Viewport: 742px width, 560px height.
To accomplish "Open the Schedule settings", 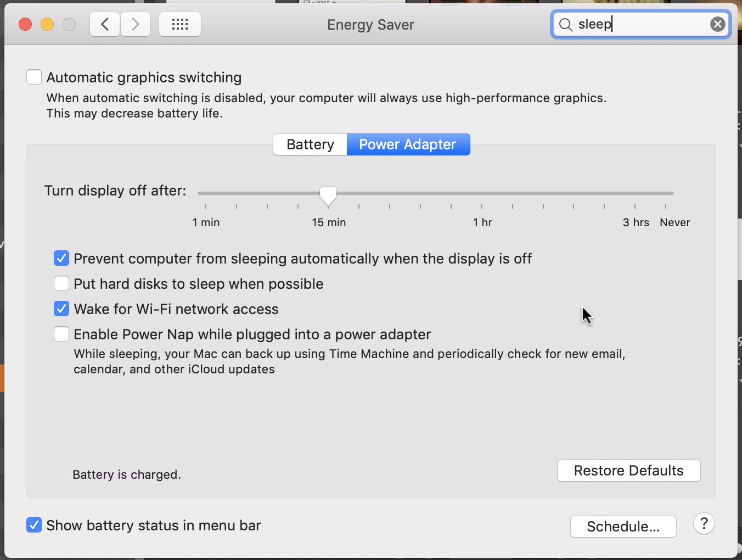I will coord(623,527).
